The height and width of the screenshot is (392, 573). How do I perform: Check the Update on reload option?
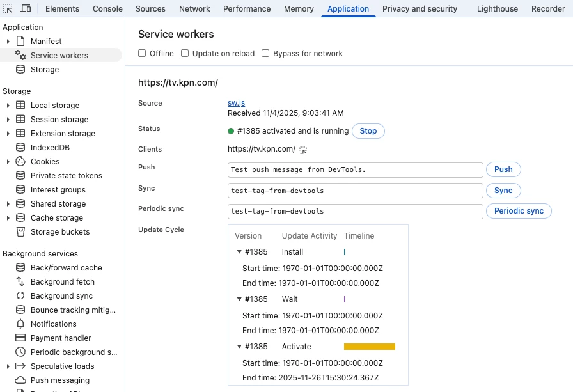coord(185,54)
